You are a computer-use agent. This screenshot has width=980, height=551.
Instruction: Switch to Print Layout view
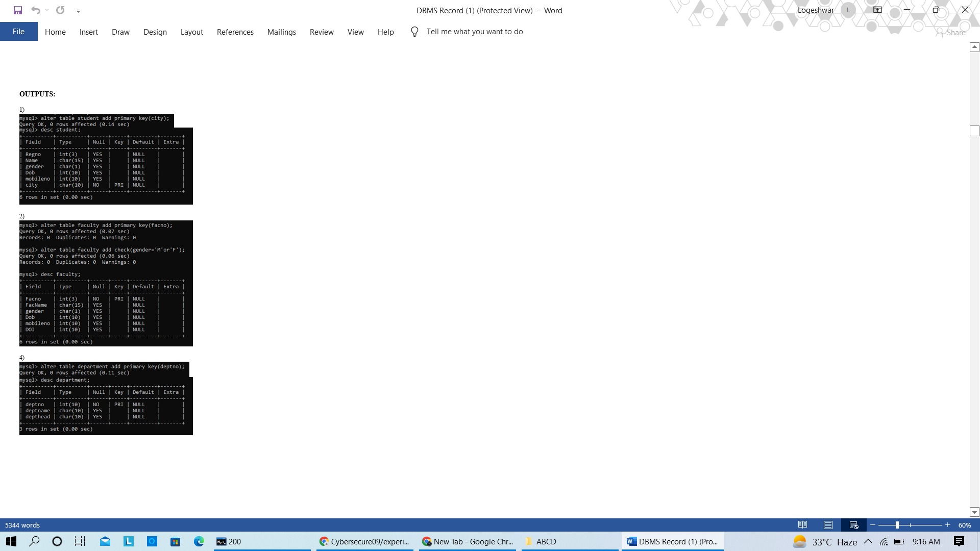[828, 525]
